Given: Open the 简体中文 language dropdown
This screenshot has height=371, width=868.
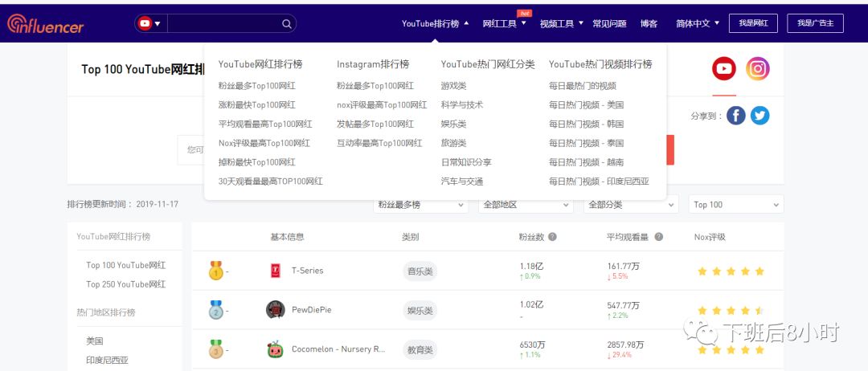Looking at the screenshot, I should point(698,24).
